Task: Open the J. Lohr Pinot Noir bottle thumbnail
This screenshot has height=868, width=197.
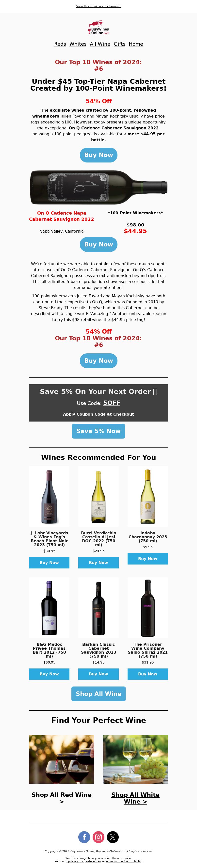Action: pyautogui.click(x=49, y=496)
